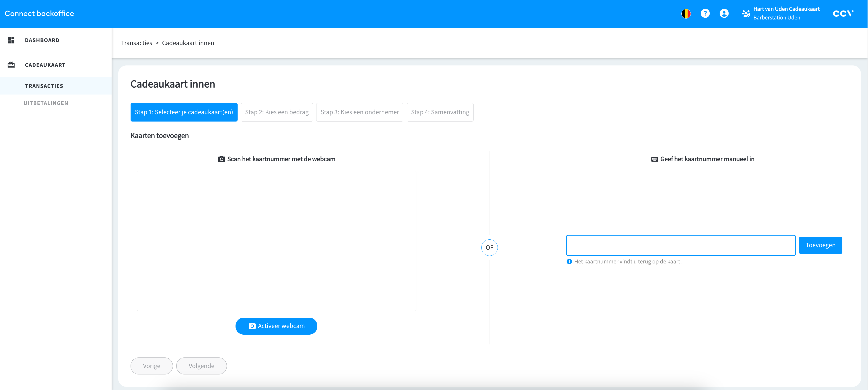
Task: Click the Vorige button
Action: coord(152,366)
